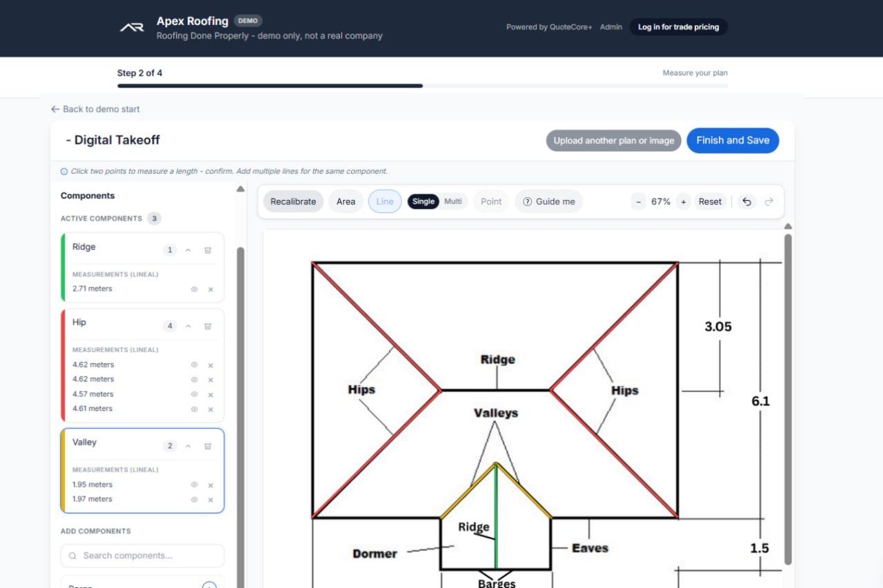Image resolution: width=883 pixels, height=588 pixels.
Task: Click the Eaves label on the plan
Action: [x=591, y=548]
